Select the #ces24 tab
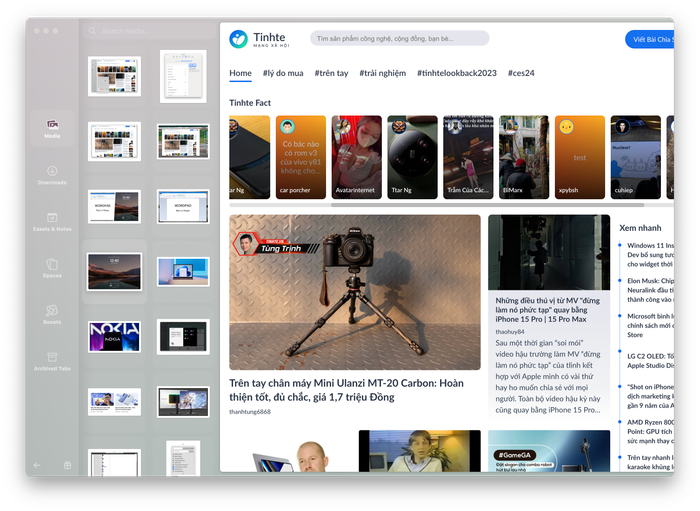This screenshot has height=511, width=700. (521, 73)
